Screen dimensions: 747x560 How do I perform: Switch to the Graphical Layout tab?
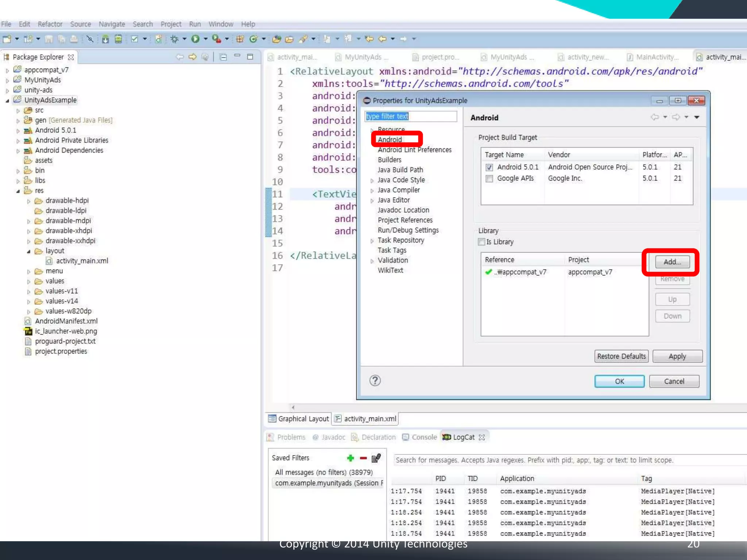click(x=299, y=419)
